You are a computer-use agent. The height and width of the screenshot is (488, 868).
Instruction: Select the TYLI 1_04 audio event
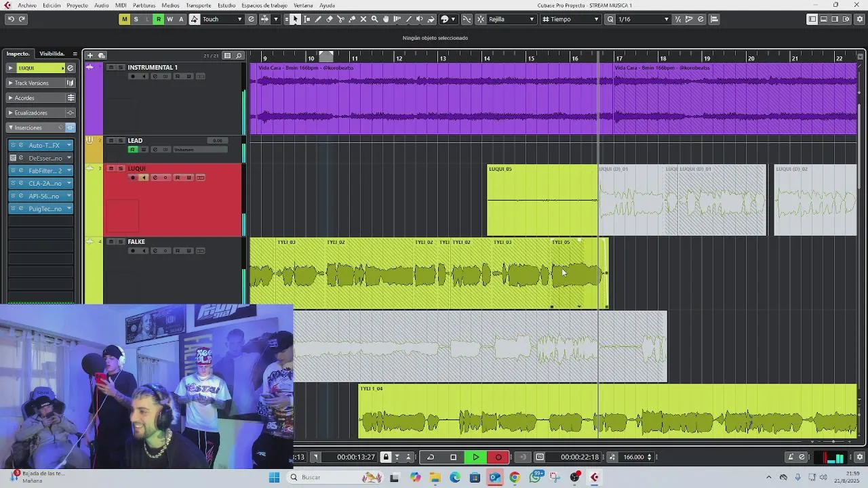pos(607,411)
